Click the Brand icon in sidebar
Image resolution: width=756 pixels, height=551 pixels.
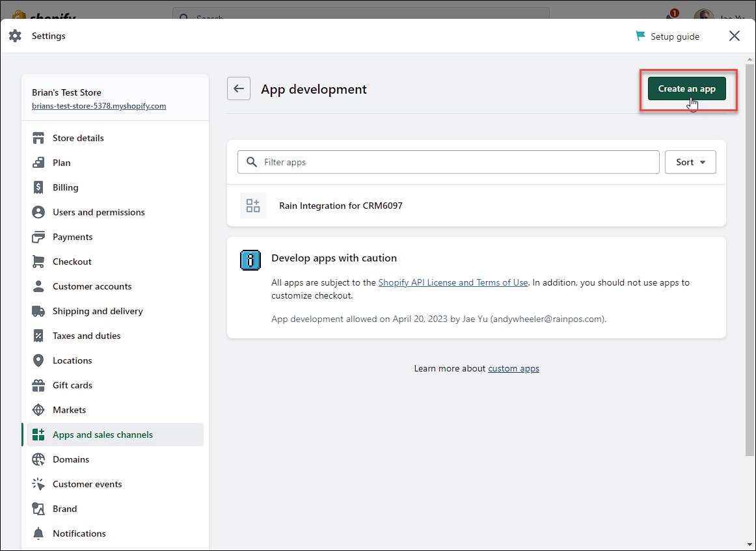coord(38,509)
